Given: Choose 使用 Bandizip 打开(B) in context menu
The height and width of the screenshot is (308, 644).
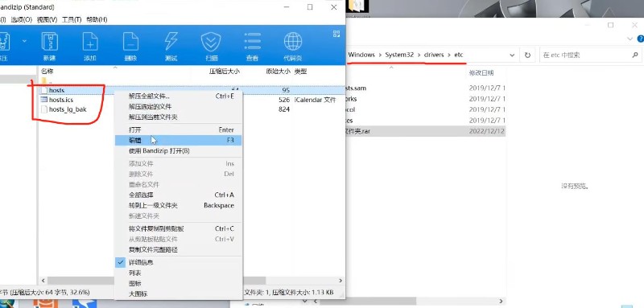Looking at the screenshot, I should [178, 151].
